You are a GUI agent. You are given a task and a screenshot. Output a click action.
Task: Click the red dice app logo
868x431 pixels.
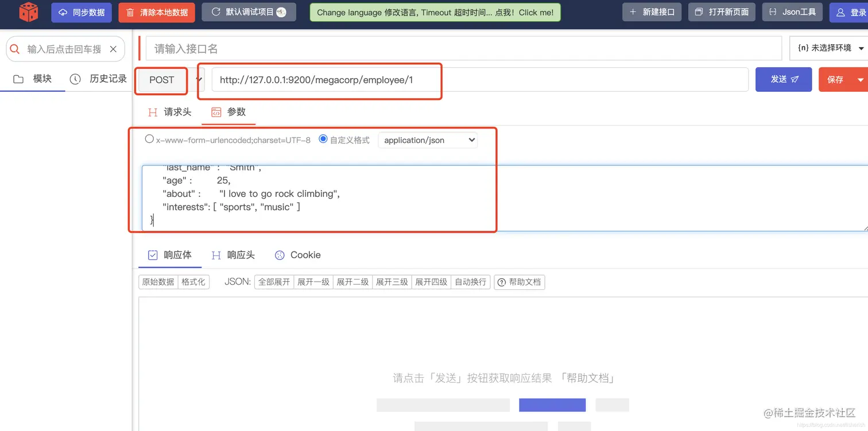point(29,12)
